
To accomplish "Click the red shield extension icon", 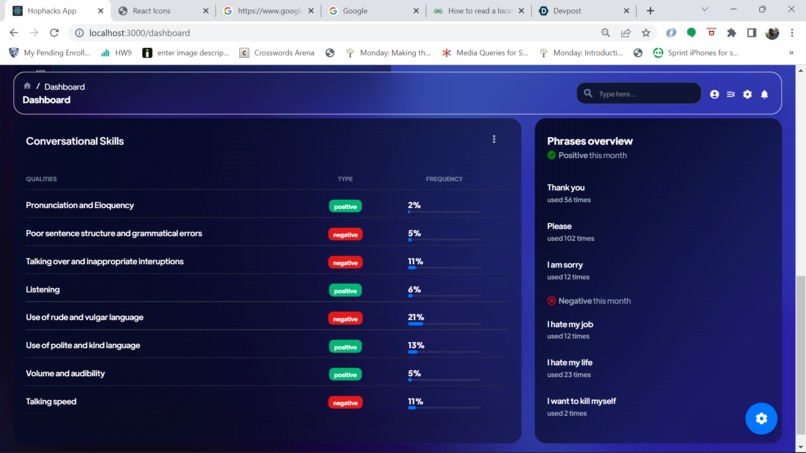I will [711, 33].
